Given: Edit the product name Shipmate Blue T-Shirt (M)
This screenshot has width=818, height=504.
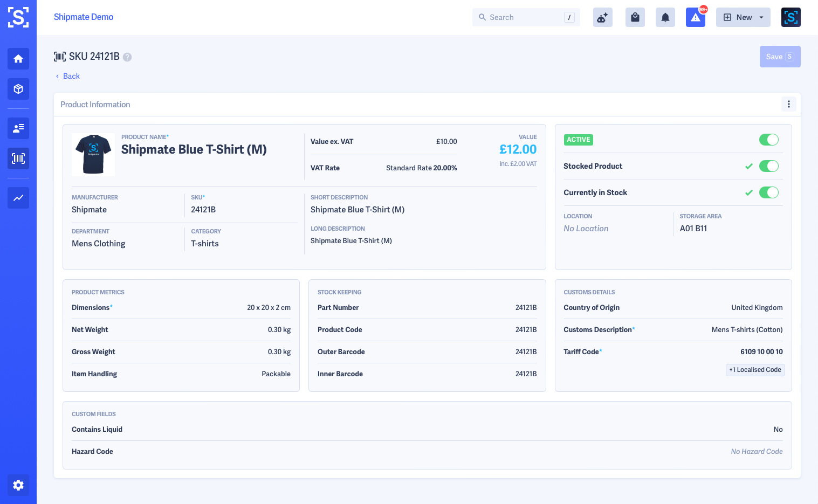Looking at the screenshot, I should pos(194,149).
